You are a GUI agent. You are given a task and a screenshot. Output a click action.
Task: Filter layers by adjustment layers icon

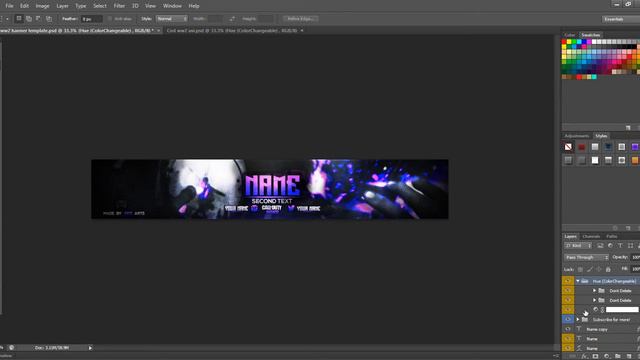[610, 246]
